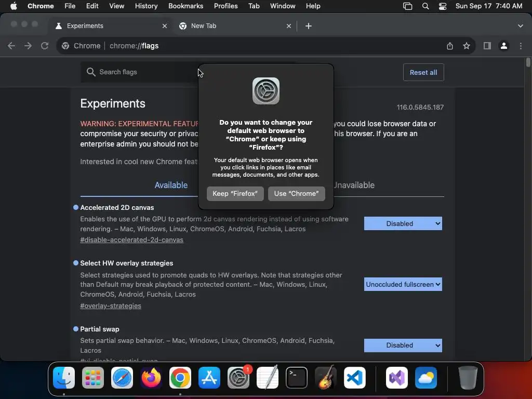532x399 pixels.
Task: Switch to the Available flags tab
Action: (x=171, y=185)
